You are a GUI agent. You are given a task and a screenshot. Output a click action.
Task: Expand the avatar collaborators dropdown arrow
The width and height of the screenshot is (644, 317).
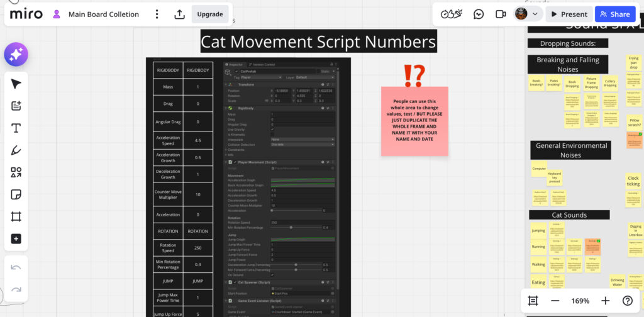pos(535,14)
